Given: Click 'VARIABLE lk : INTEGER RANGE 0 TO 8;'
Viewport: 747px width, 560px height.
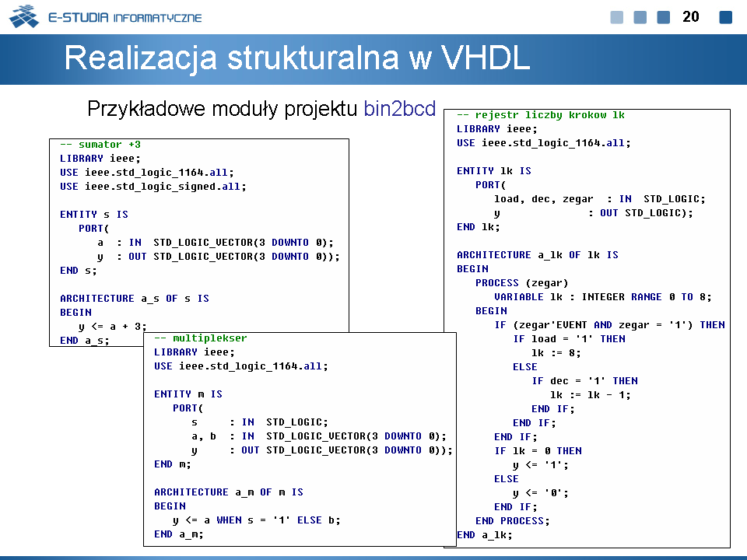Looking at the screenshot, I should (x=602, y=297).
